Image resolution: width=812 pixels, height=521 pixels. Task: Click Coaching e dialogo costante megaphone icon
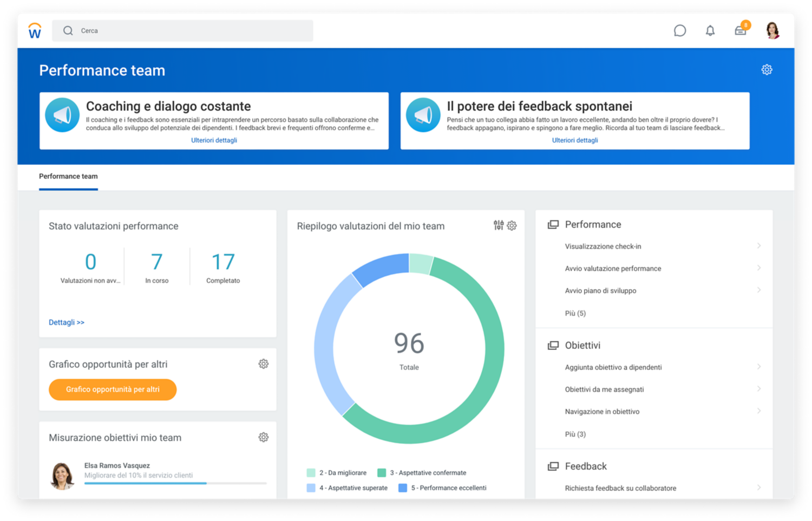(x=62, y=115)
